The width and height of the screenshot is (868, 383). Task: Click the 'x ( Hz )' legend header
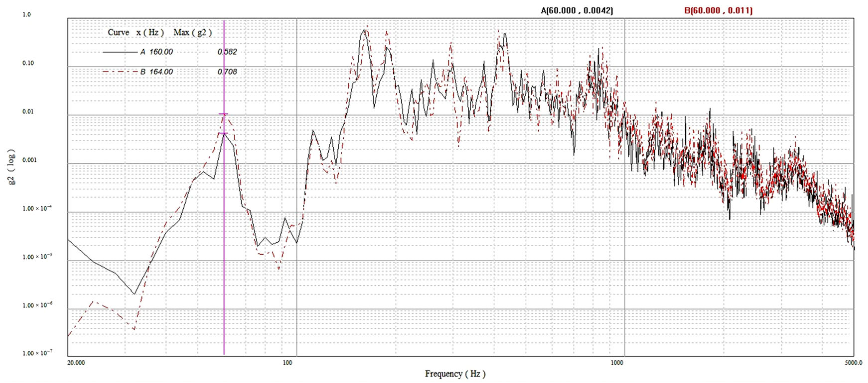click(150, 32)
